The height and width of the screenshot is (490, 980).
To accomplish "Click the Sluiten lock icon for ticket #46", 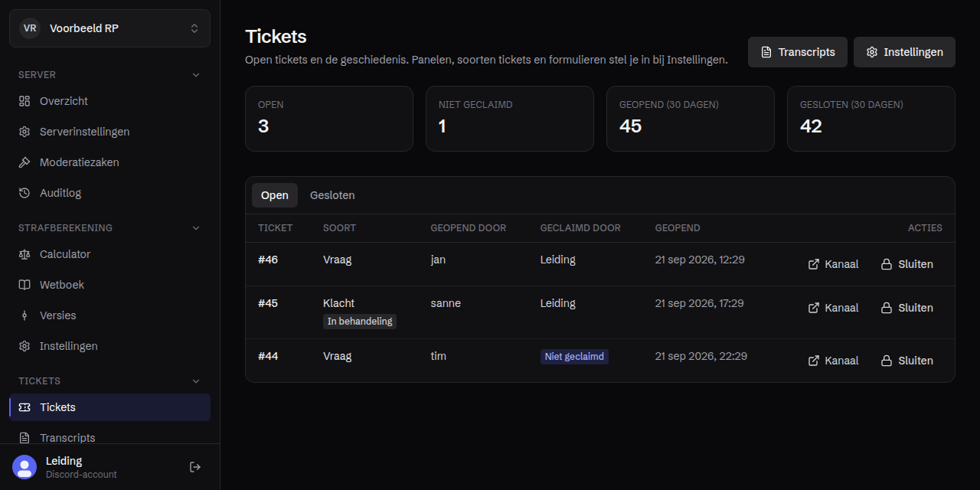I will click(x=887, y=264).
